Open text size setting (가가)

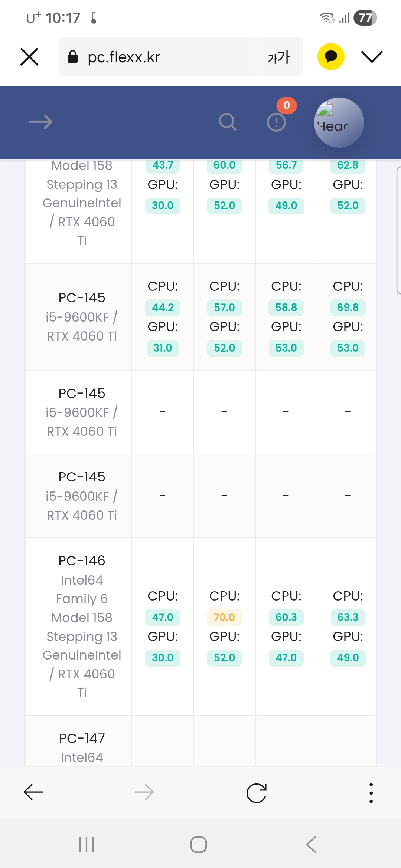click(278, 57)
